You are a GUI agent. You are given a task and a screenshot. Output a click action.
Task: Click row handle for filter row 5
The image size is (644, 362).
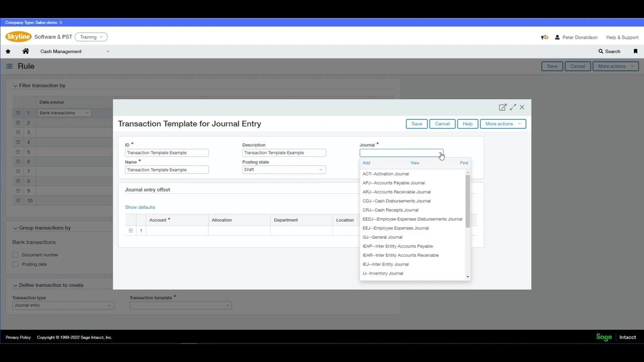click(x=18, y=152)
